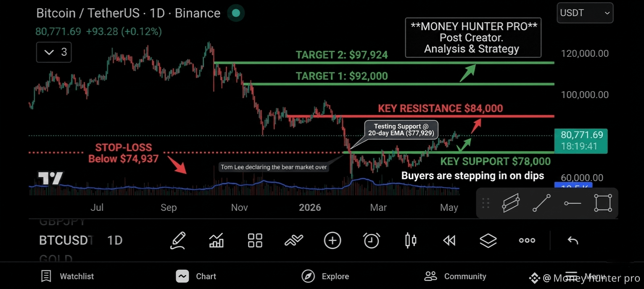The height and width of the screenshot is (289, 644).
Task: Tap the 18:19:41 countdown on price tag
Action: point(579,147)
